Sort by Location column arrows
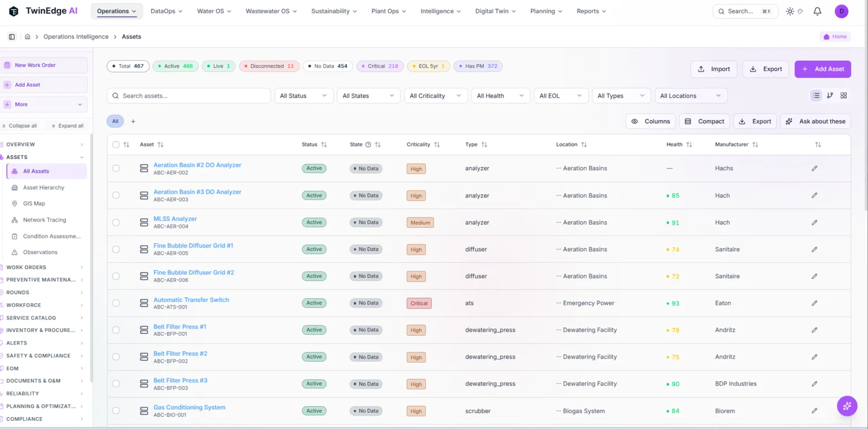This screenshot has height=429, width=868. click(584, 145)
